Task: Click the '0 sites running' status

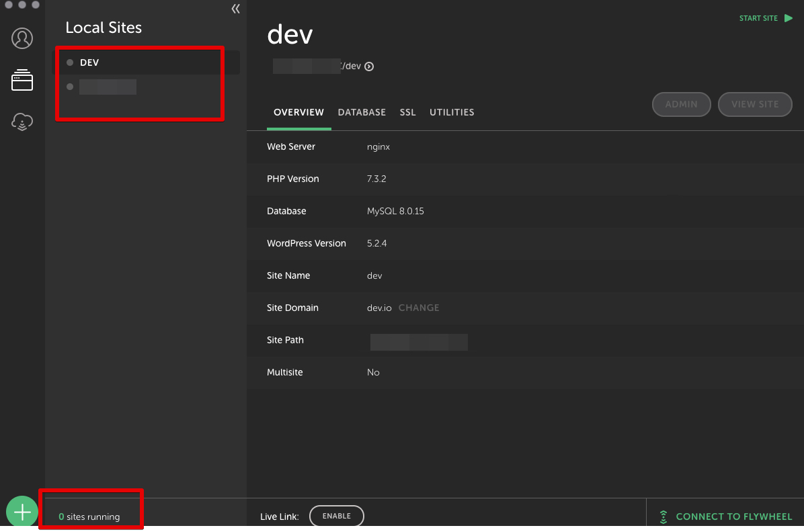Action: pos(89,517)
